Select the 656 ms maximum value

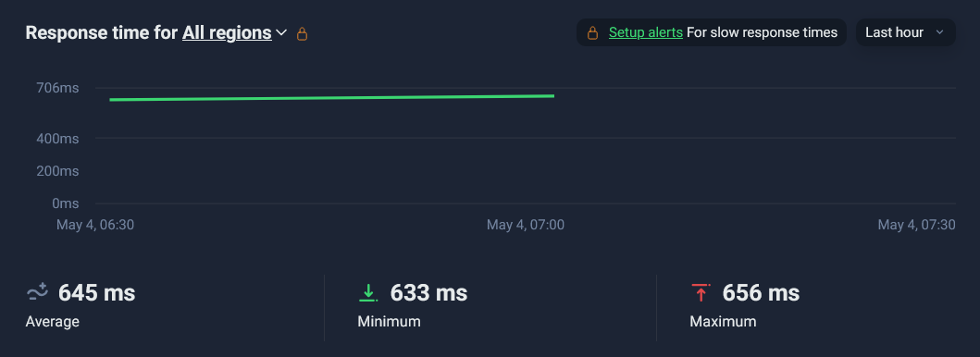coord(761,292)
